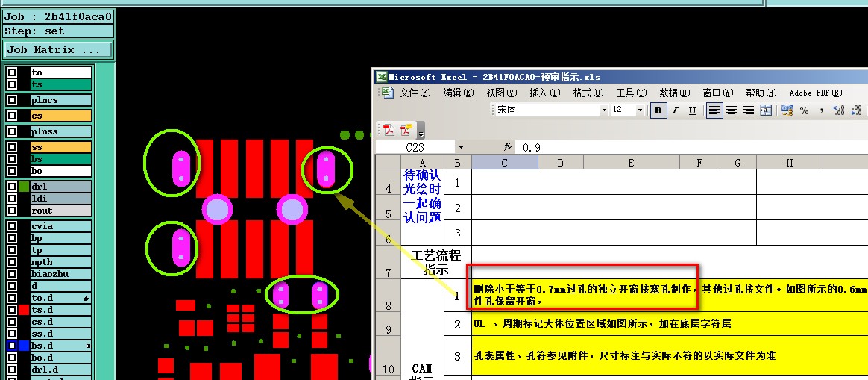This screenshot has height=380, width=868.
Task: Select the 'rout' layer name
Action: pyautogui.click(x=61, y=211)
